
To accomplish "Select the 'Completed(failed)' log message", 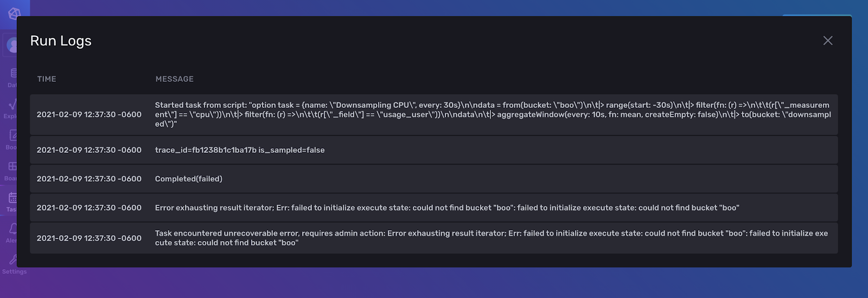I will (x=188, y=179).
